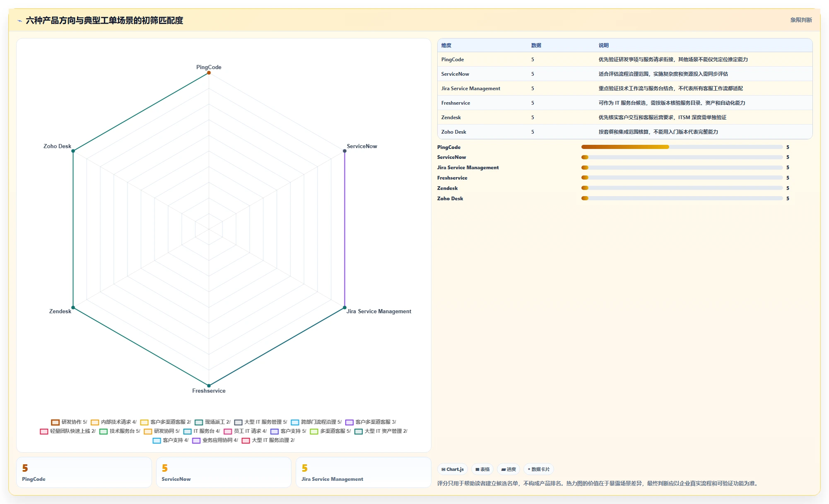This screenshot has height=504, width=829.
Task: Click the ServiceNow data point on radar chart
Action: 345,151
